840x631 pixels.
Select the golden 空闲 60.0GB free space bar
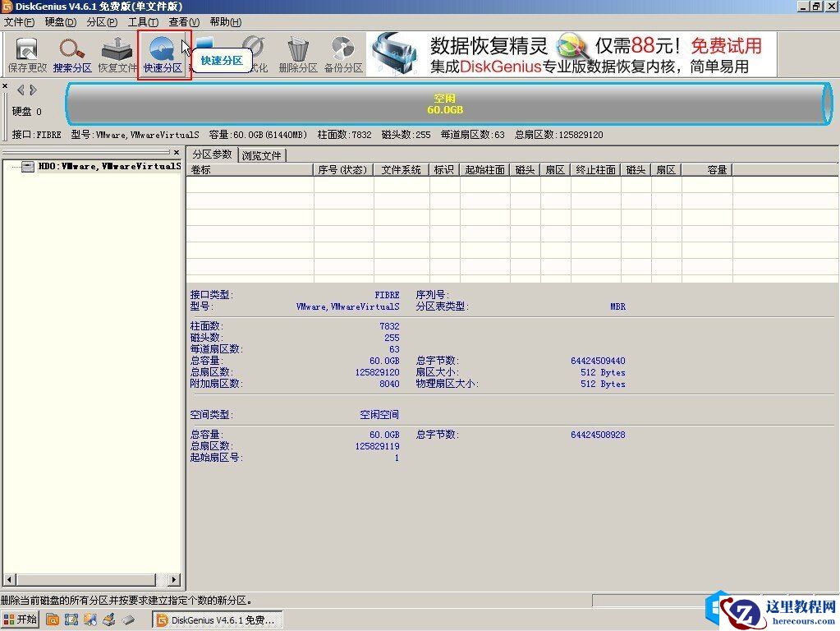tap(443, 103)
